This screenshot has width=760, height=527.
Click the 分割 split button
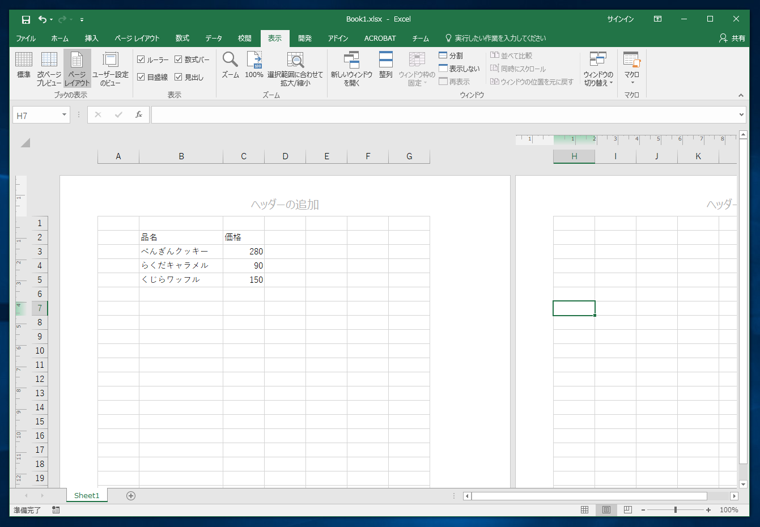[x=450, y=56]
